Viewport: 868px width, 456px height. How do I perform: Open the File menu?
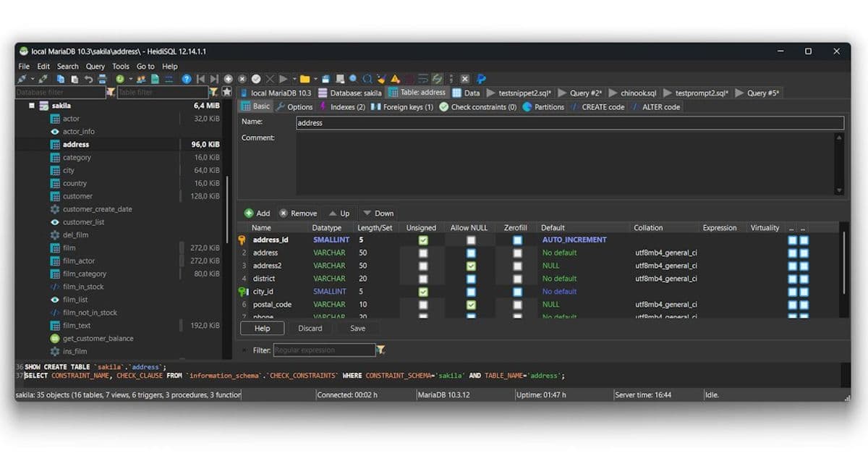coord(24,66)
